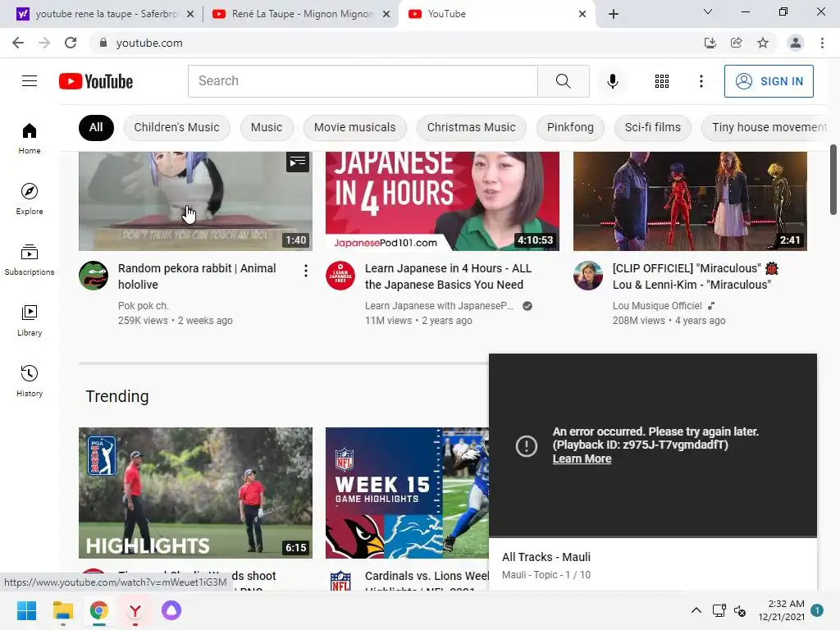
Task: Open the YouTube hamburger guide menu
Action: pos(30,81)
